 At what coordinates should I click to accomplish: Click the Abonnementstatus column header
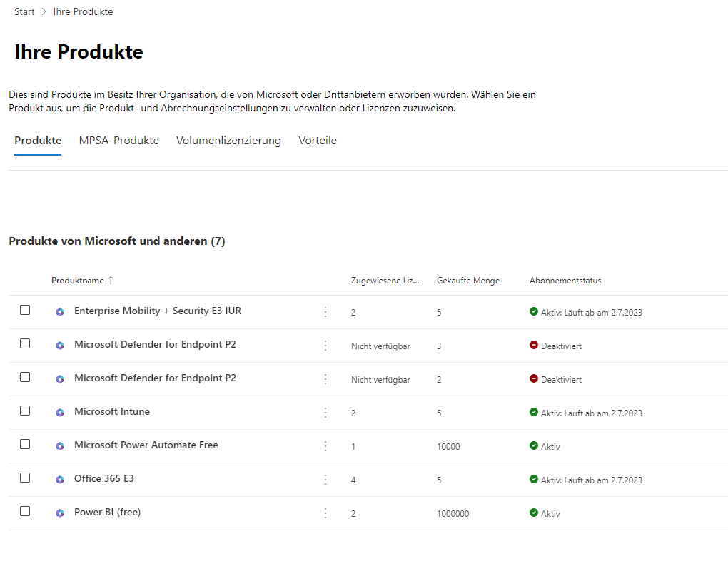coord(565,280)
